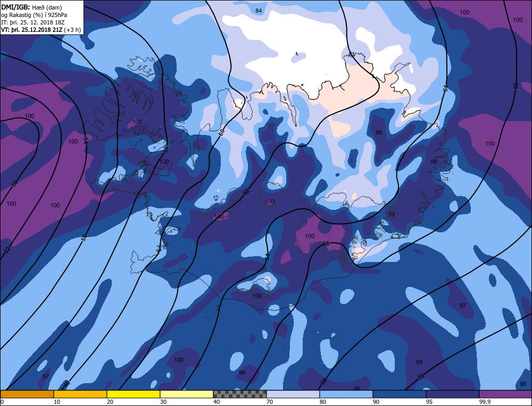
Task: Click the "62" contour line label
Action: point(246,192)
